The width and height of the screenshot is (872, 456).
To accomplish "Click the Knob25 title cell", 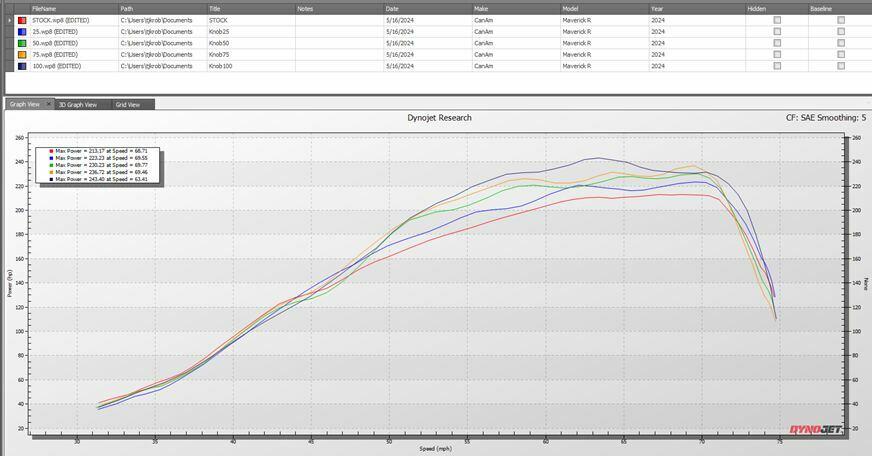I will tap(251, 32).
